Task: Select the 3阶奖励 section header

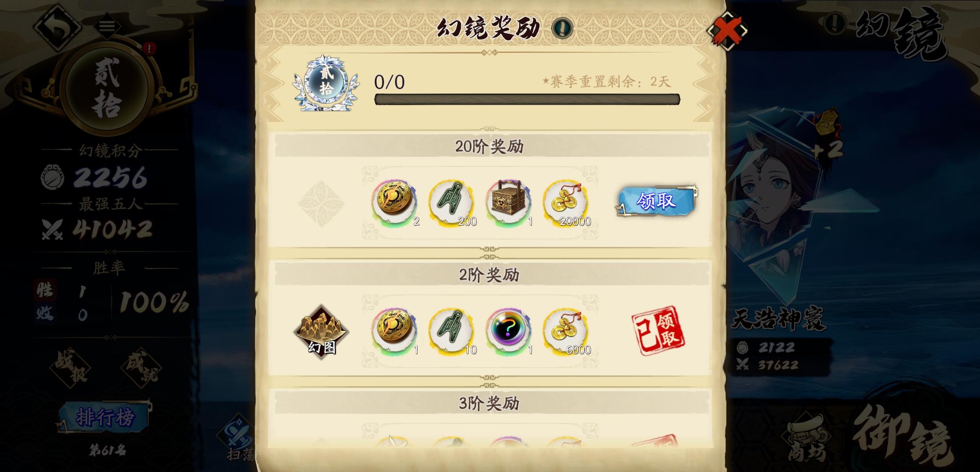Action: pos(489,403)
